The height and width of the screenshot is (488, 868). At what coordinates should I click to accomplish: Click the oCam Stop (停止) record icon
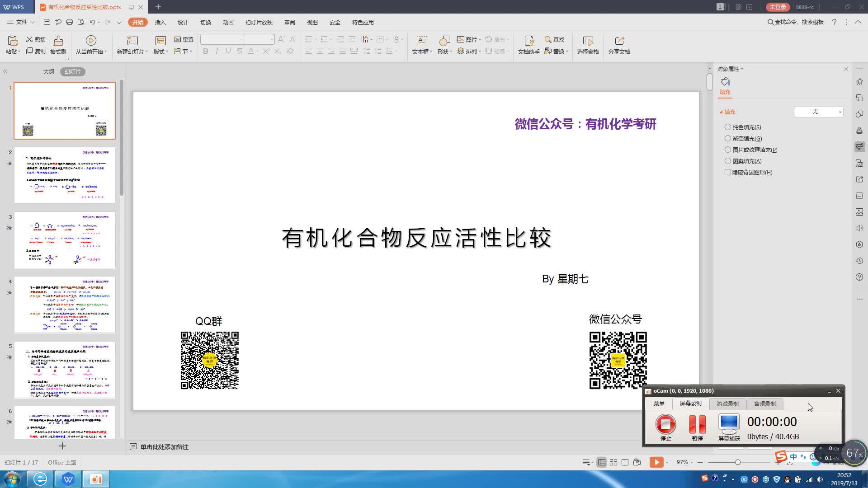click(665, 424)
